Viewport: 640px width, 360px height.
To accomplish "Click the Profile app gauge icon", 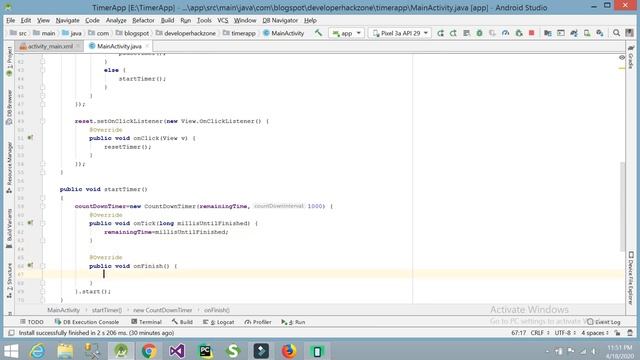I will [505, 33].
